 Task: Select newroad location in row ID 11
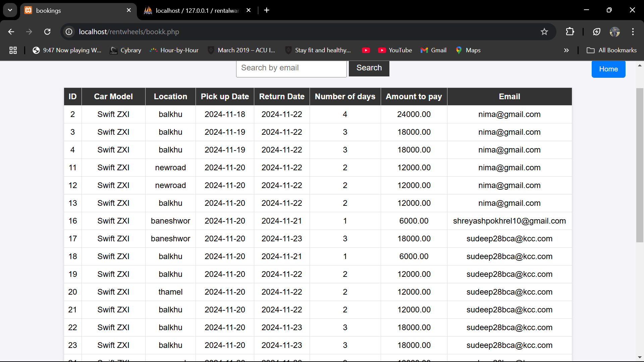click(x=170, y=168)
